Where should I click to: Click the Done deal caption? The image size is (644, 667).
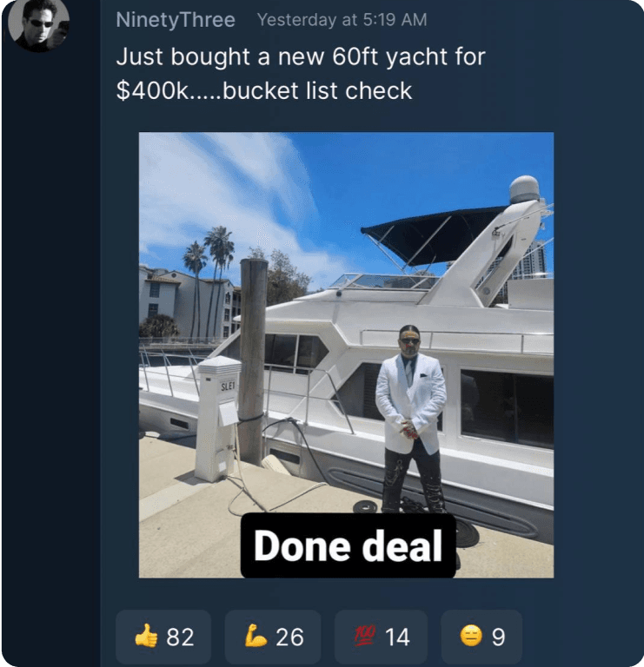348,546
